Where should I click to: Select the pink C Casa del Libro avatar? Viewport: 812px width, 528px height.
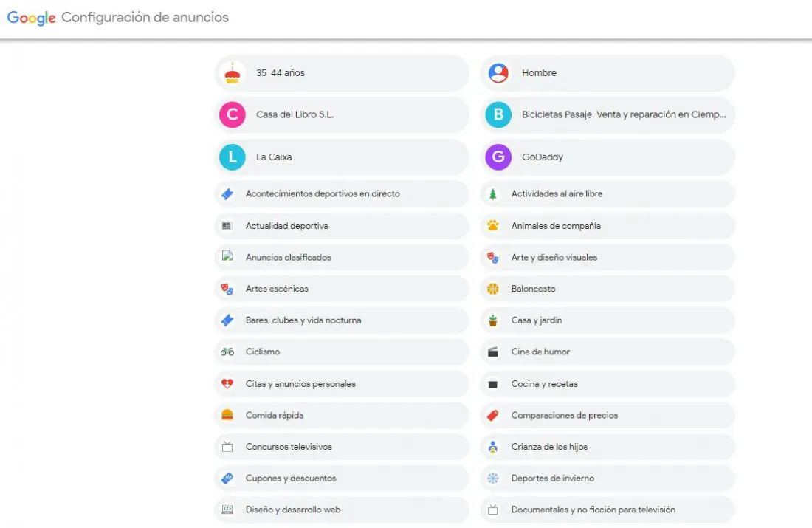click(232, 114)
